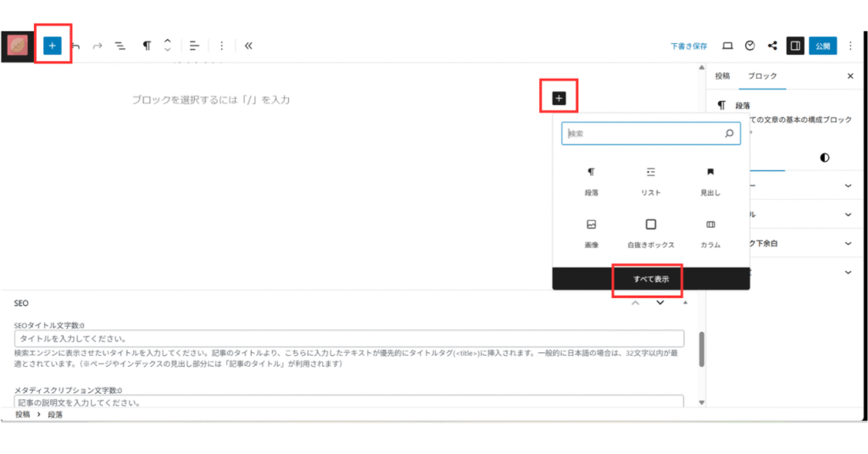This screenshot has width=868, height=454.
Task: Insert the 白抜きボックス block
Action: click(x=650, y=234)
